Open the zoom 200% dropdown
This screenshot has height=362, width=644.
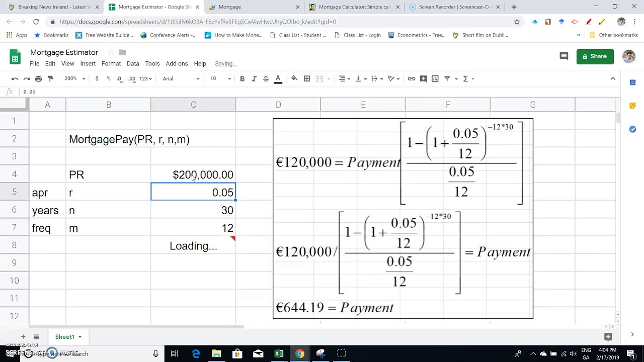74,78
